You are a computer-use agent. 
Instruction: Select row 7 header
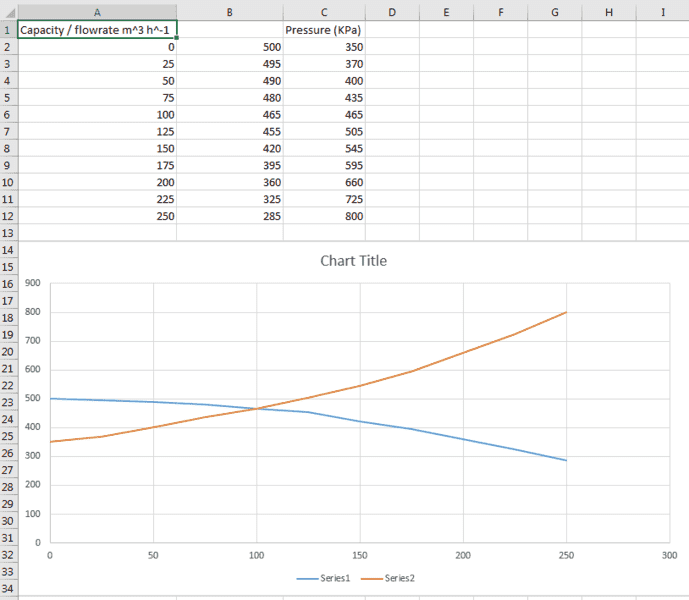click(8, 132)
